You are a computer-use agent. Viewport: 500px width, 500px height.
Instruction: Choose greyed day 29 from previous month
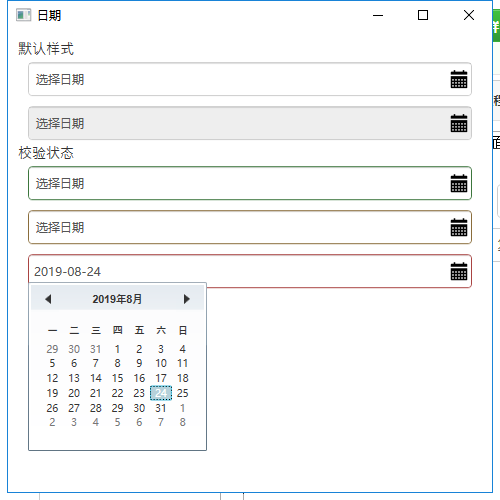[52, 349]
